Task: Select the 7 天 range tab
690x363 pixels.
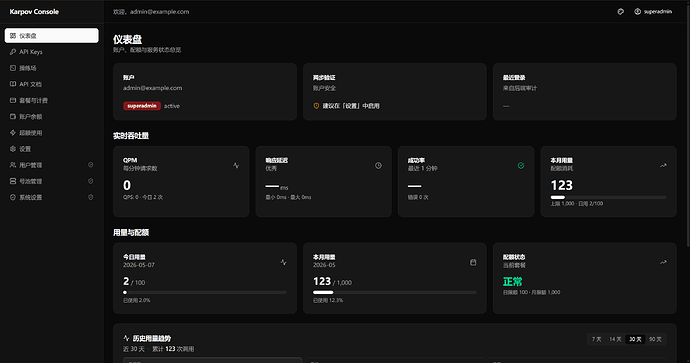Action: pyautogui.click(x=597, y=339)
